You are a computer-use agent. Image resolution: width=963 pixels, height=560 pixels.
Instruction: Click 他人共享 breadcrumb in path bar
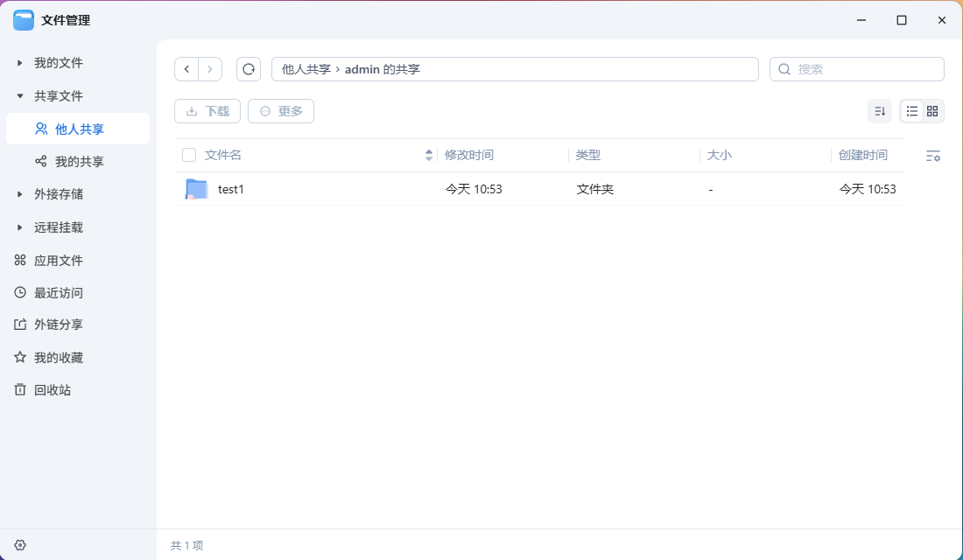306,69
